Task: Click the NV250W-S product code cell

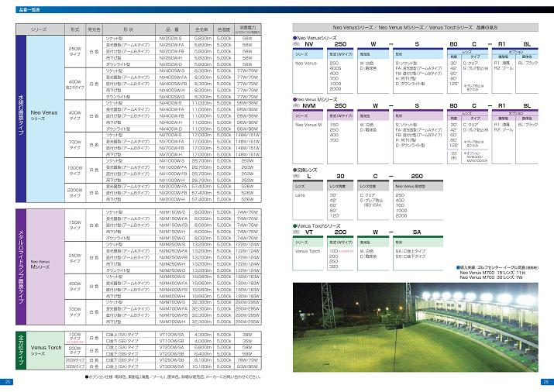Action: coord(172,39)
